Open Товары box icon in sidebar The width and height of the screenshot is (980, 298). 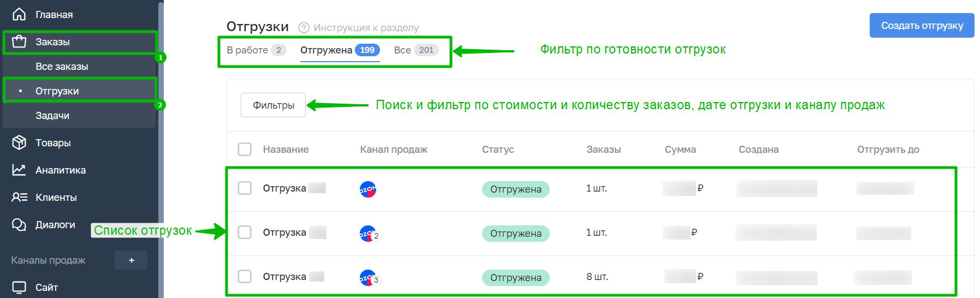19,142
